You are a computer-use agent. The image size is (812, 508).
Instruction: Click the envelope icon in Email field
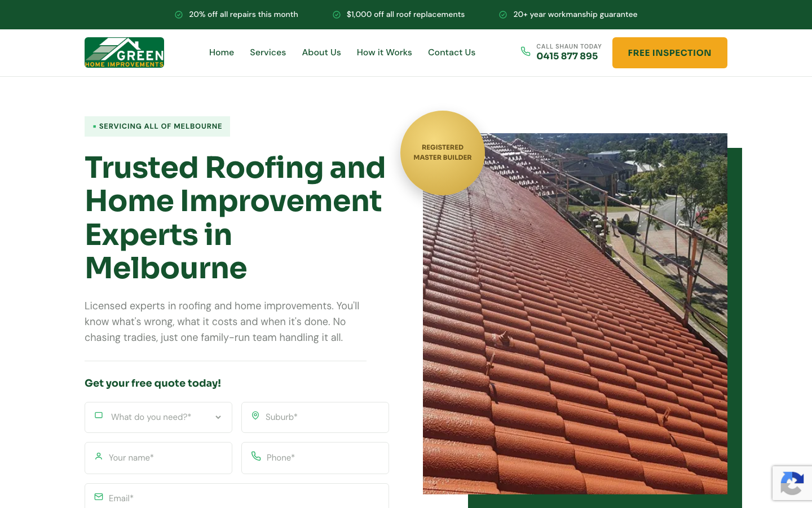[x=99, y=497]
